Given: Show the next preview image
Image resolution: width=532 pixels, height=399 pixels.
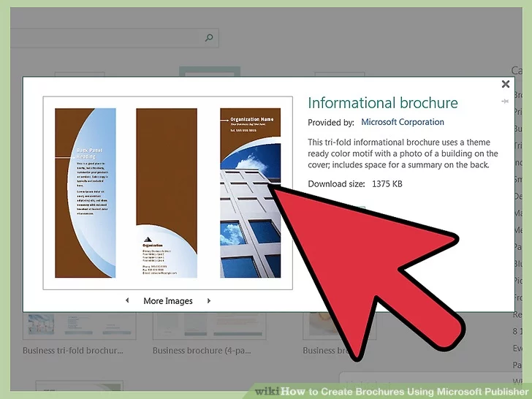Looking at the screenshot, I should tap(209, 301).
